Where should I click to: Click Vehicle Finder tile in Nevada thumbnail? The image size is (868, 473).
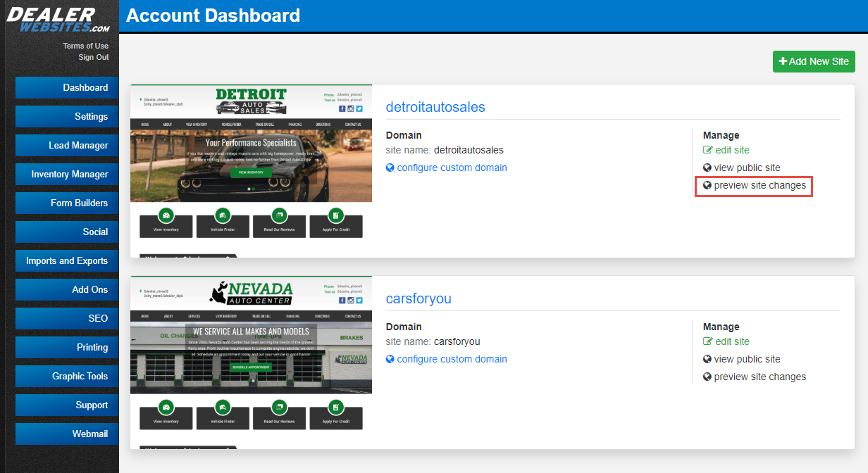tap(223, 414)
